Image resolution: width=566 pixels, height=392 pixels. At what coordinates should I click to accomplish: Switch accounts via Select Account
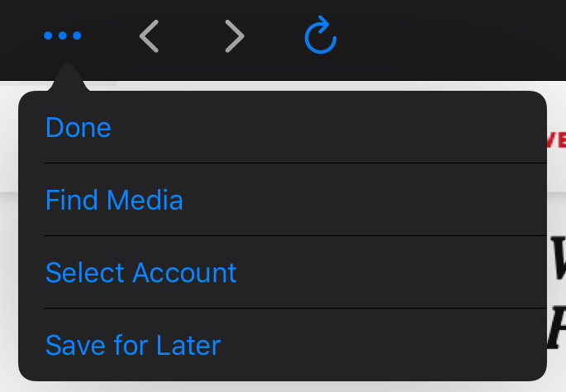point(141,272)
